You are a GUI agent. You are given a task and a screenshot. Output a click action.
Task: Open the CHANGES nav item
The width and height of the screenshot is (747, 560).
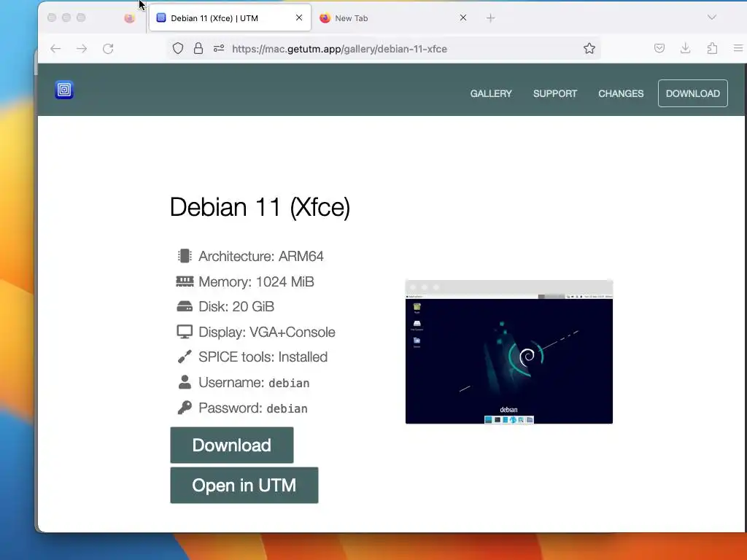[x=621, y=93]
